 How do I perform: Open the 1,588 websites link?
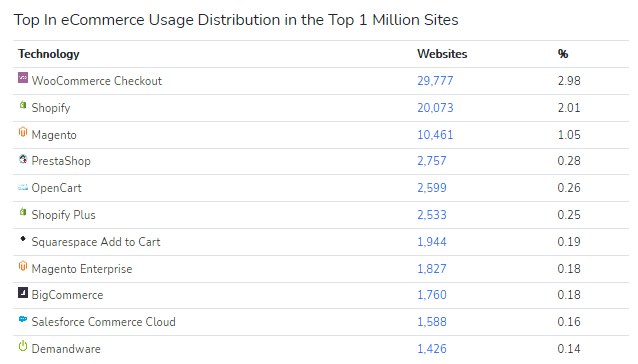(x=432, y=322)
